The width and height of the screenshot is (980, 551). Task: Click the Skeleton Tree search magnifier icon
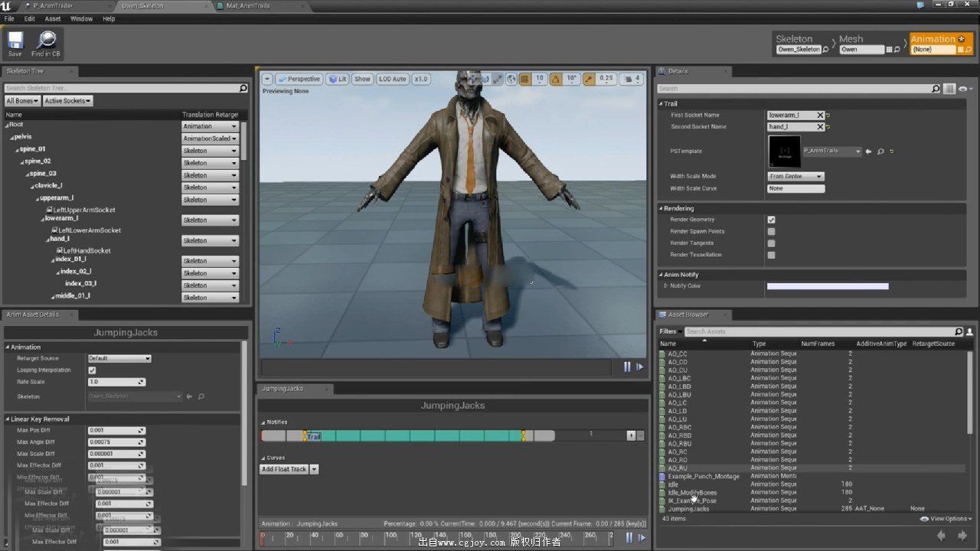(x=243, y=88)
